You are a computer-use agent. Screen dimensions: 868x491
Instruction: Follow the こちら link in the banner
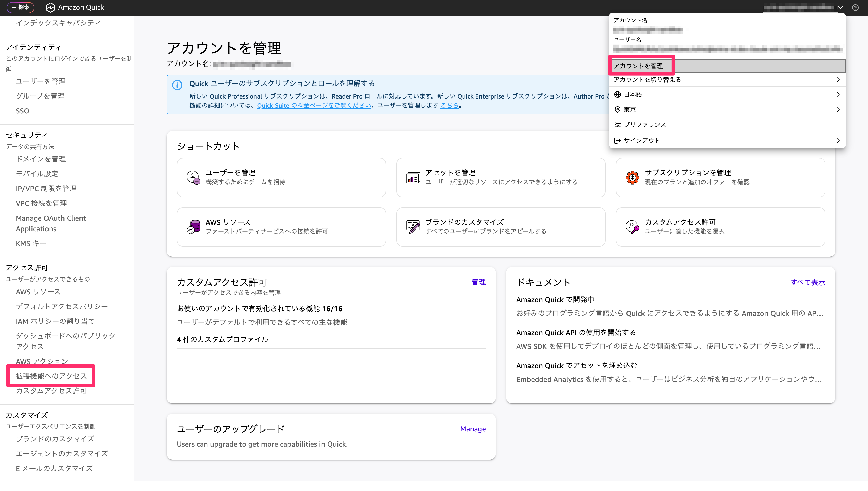(x=449, y=105)
